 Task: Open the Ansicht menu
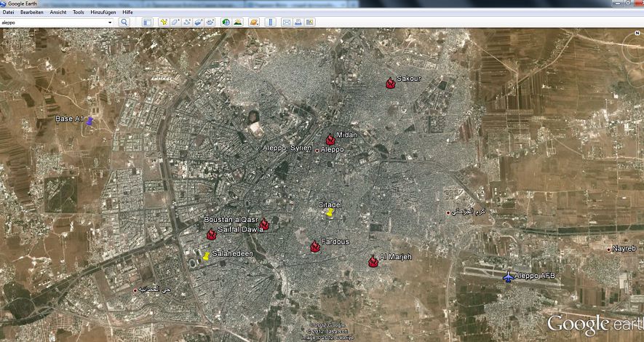58,12
